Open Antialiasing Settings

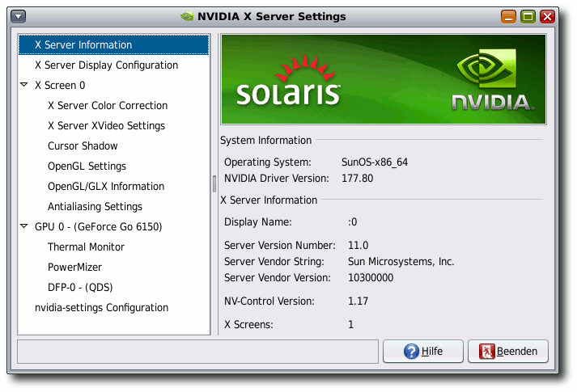tap(95, 206)
